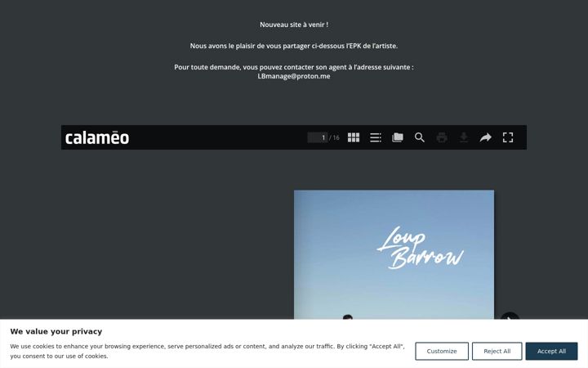This screenshot has height=368, width=588.
Task: Click the print icon in Calaméo toolbar
Action: 442,137
